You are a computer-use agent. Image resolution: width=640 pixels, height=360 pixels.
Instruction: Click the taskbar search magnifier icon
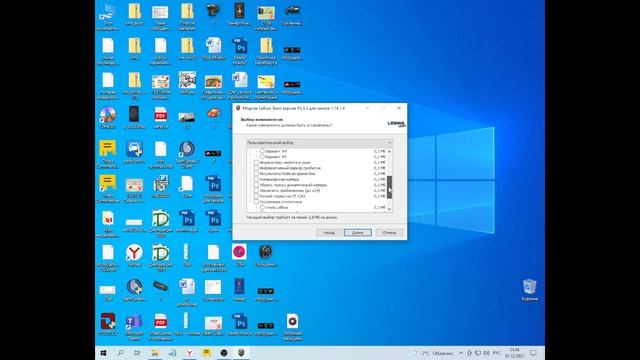pyautogui.click(x=120, y=353)
